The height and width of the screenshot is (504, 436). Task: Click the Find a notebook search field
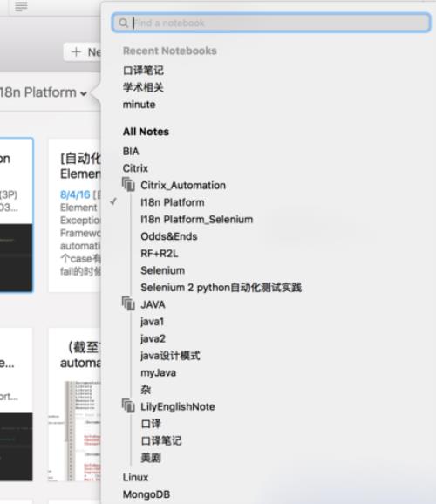[270, 23]
